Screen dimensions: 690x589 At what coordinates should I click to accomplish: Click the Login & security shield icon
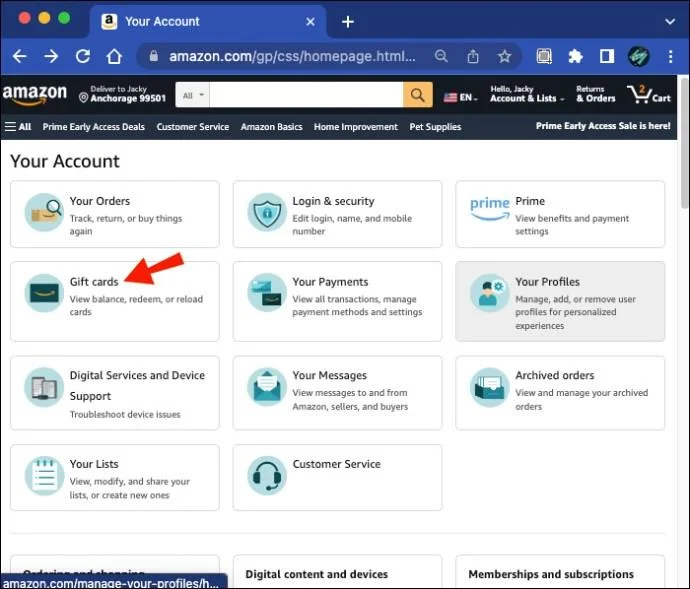267,213
